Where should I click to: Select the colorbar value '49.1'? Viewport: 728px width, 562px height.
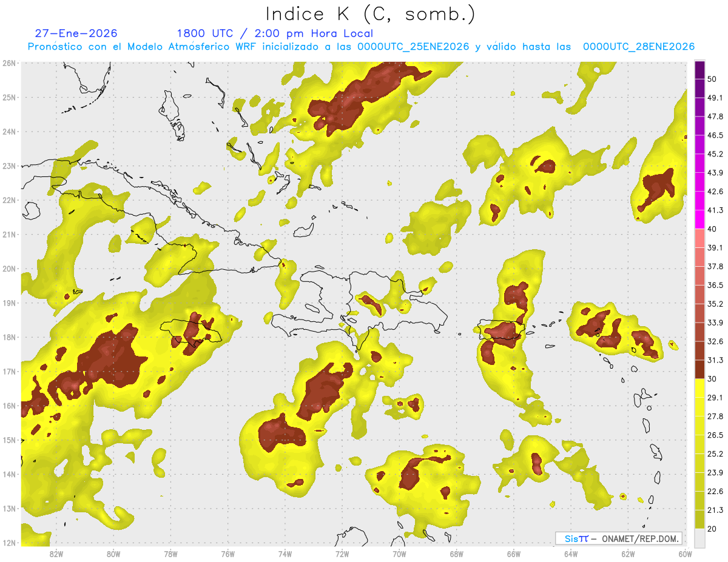pyautogui.click(x=715, y=98)
